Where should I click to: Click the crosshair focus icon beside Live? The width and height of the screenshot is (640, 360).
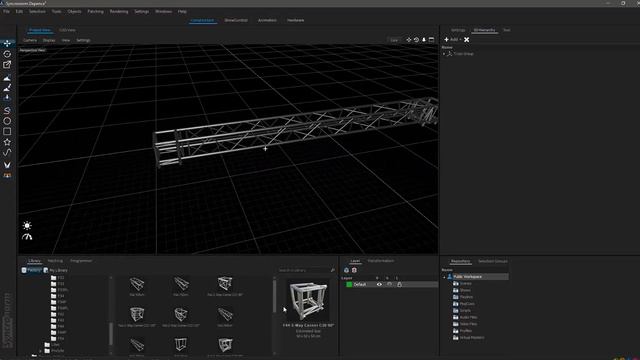409,40
